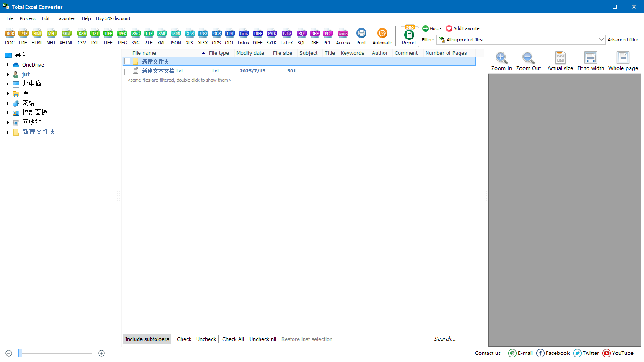The image size is (644, 362).
Task: Expand the jut user tree node
Action: (8, 74)
